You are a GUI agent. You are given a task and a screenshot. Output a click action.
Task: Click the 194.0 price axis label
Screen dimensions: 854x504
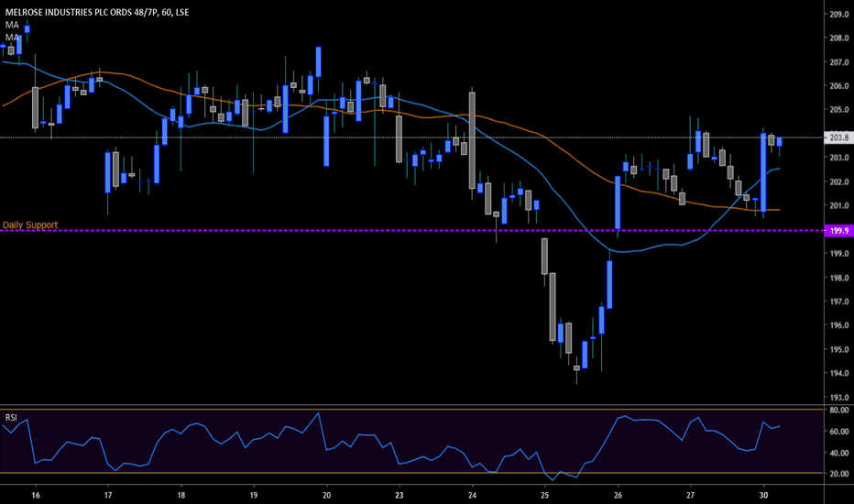point(838,373)
